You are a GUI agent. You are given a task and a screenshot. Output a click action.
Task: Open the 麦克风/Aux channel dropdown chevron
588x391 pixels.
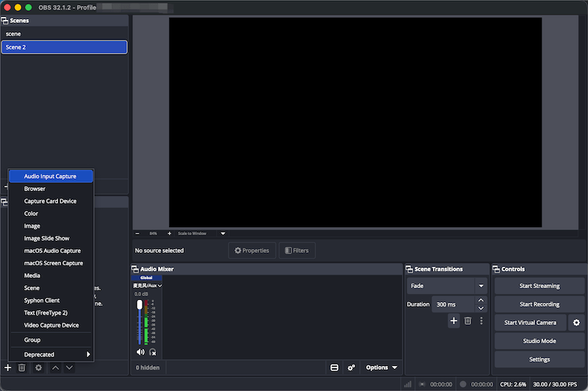[159, 286]
